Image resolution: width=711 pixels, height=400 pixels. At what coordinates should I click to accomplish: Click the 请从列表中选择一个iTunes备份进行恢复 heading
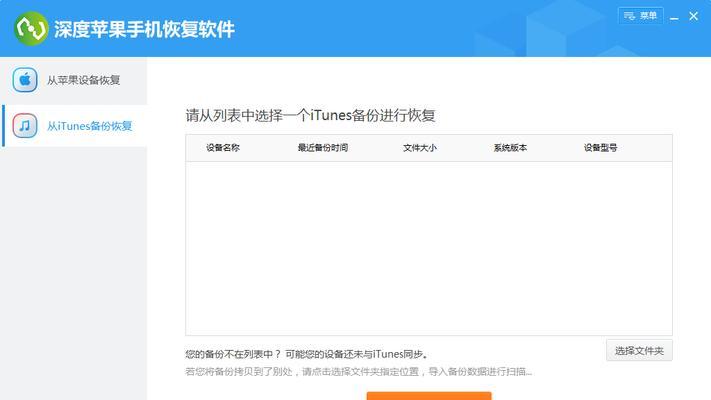(x=310, y=115)
